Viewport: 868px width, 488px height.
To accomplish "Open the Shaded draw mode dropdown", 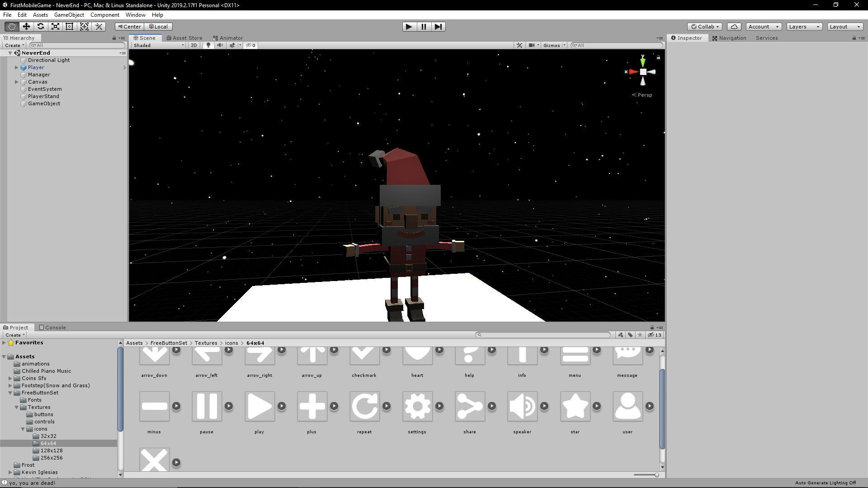I will (159, 45).
